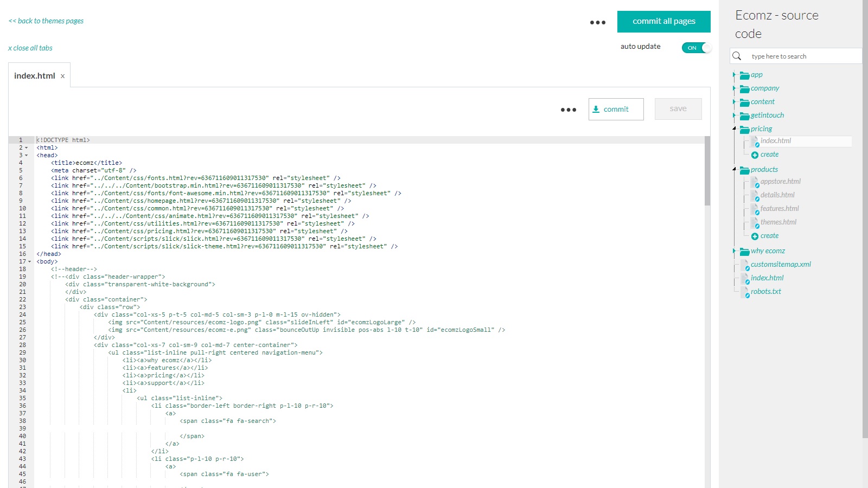Open root index.html in the file tree

[x=767, y=278]
